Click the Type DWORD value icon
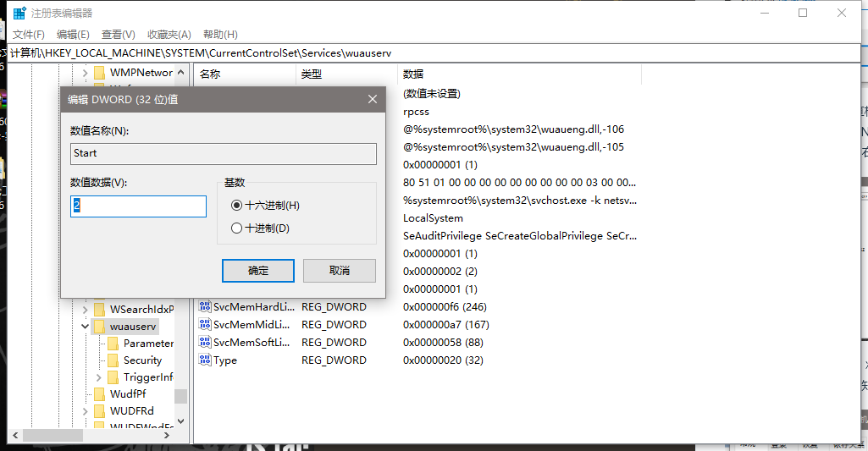Screen dimensions: 868x451 coord(205,360)
